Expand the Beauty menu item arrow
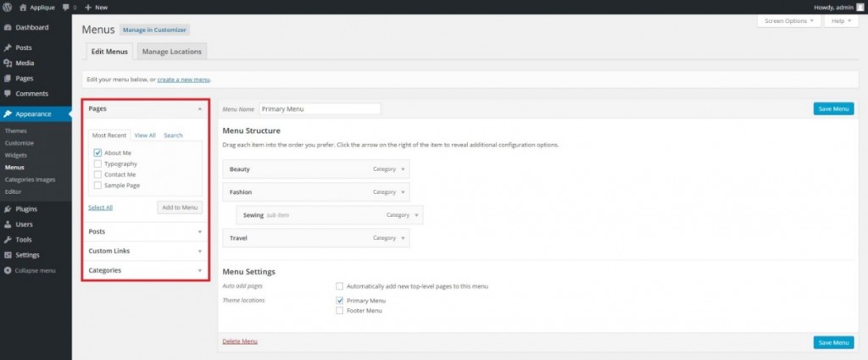Screen dimensions: 868x360 click(403, 169)
